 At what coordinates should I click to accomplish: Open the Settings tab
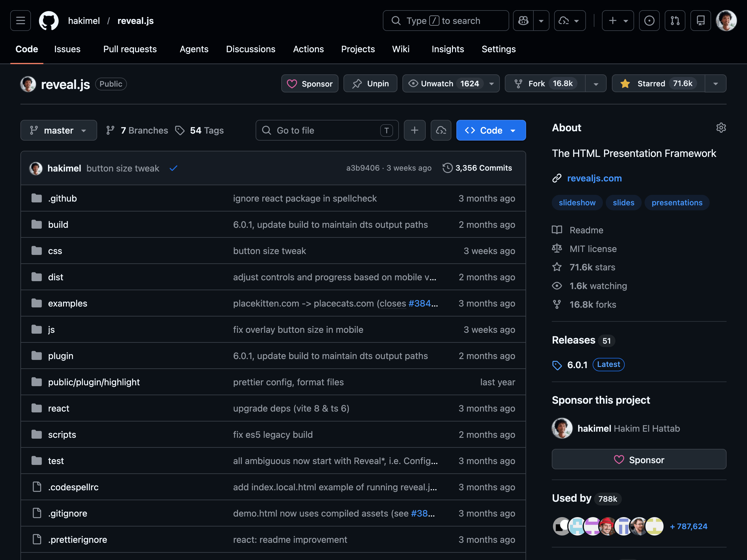[x=498, y=49]
